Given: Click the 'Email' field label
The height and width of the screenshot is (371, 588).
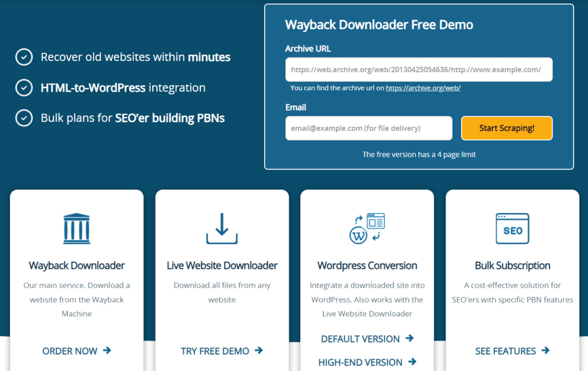Looking at the screenshot, I should click(296, 107).
